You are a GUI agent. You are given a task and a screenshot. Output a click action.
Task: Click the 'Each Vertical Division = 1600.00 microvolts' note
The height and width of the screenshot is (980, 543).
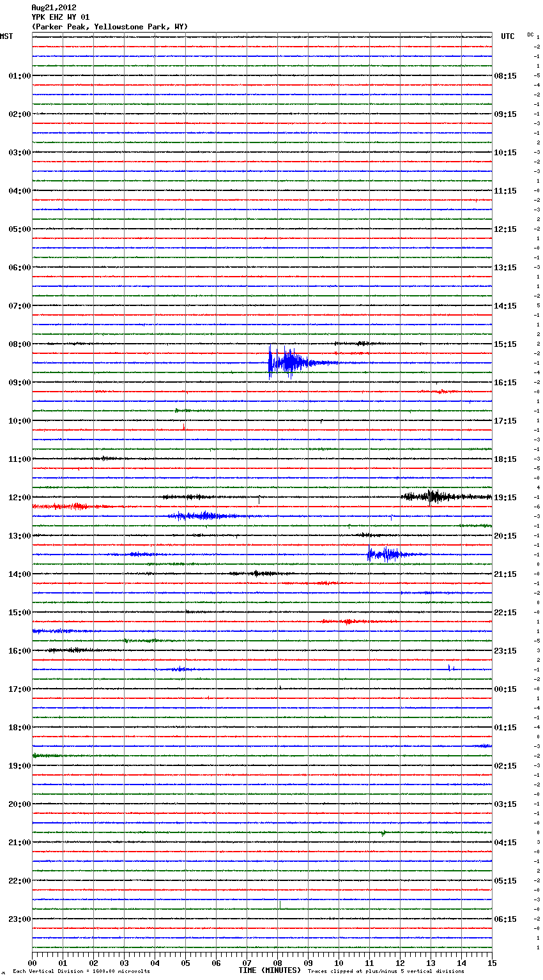(x=81, y=972)
